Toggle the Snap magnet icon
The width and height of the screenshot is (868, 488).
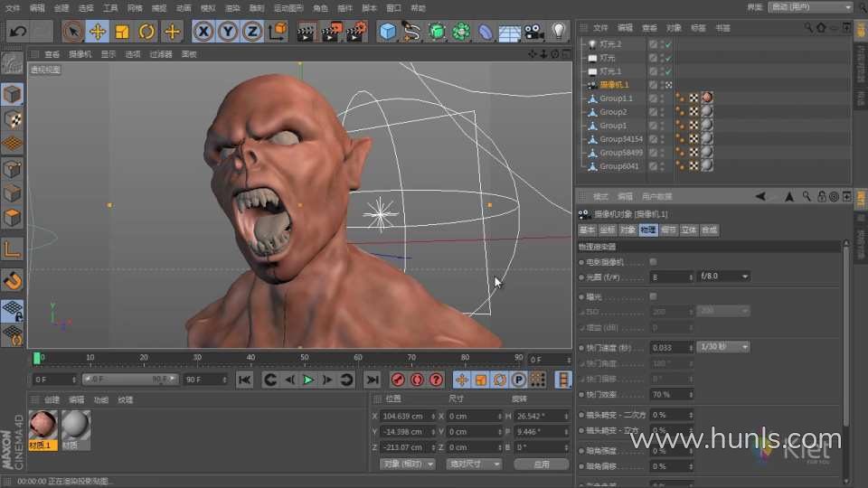click(12, 280)
